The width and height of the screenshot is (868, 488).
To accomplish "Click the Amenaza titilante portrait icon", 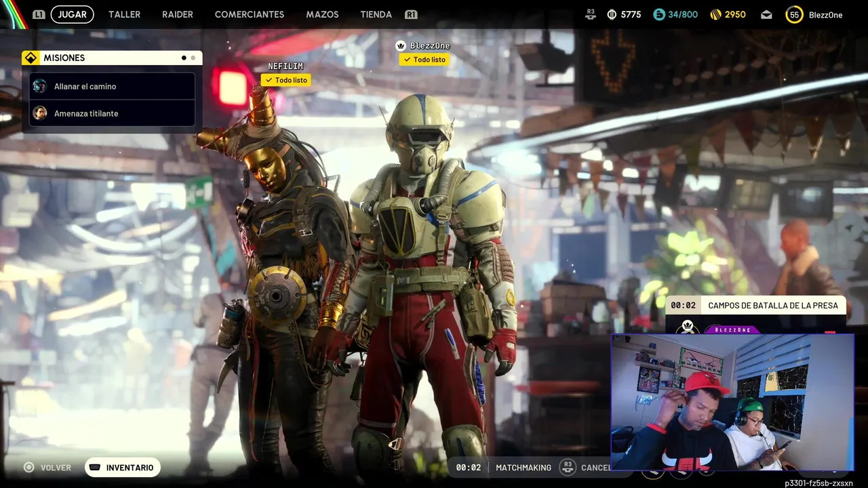I will point(40,113).
